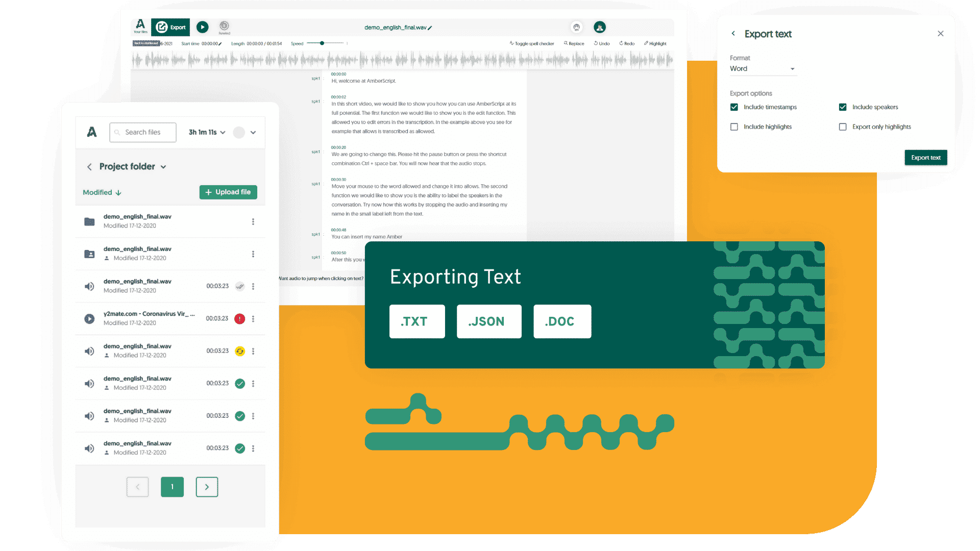Open options menu for yellow status file row
The height and width of the screenshot is (551, 980).
(253, 351)
